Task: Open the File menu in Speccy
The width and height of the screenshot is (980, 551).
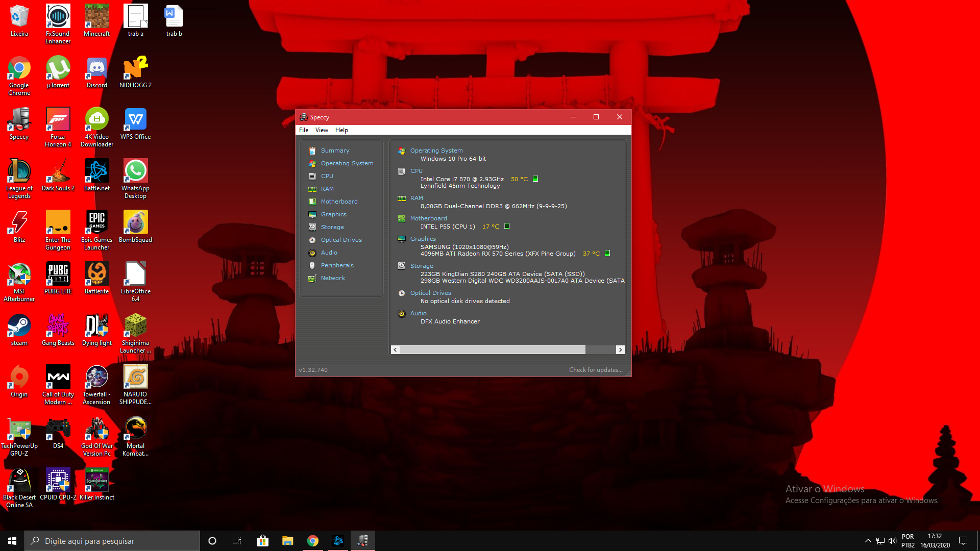Action: coord(304,130)
